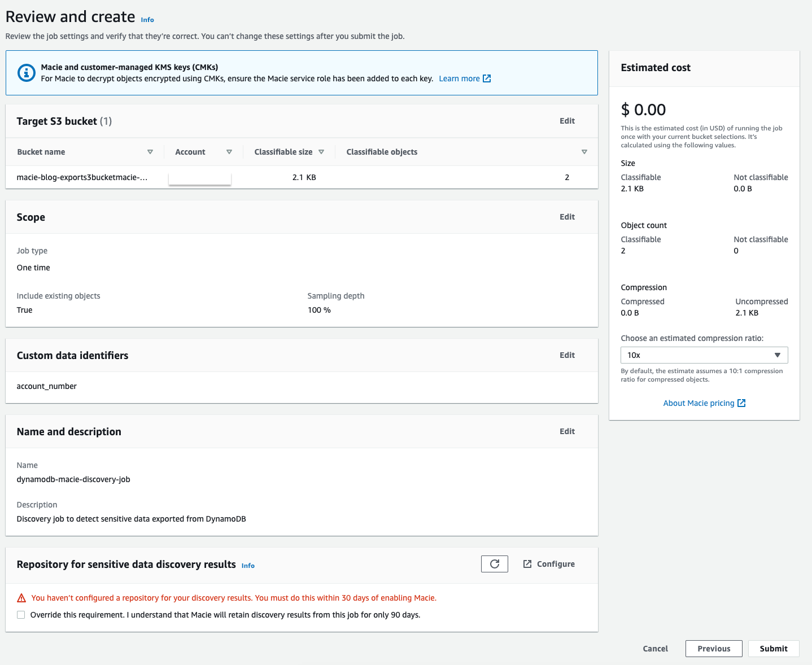This screenshot has width=812, height=665.
Task: Click the warning triangle next to repository alert
Action: click(21, 597)
